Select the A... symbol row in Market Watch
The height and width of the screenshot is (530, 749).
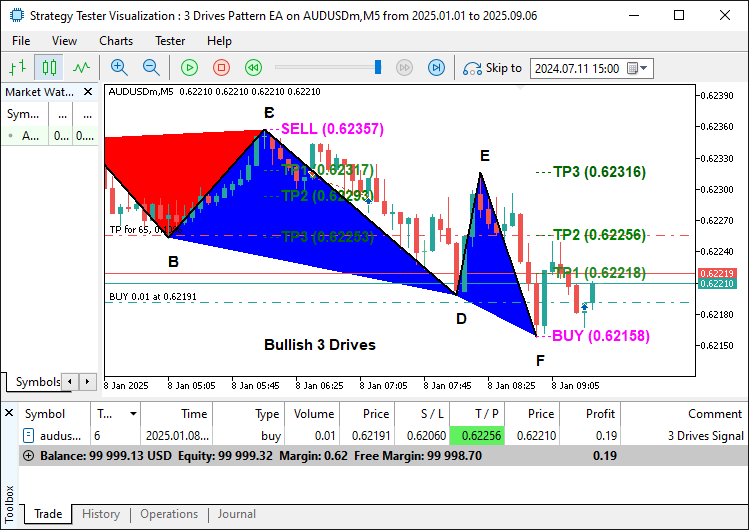(x=50, y=136)
